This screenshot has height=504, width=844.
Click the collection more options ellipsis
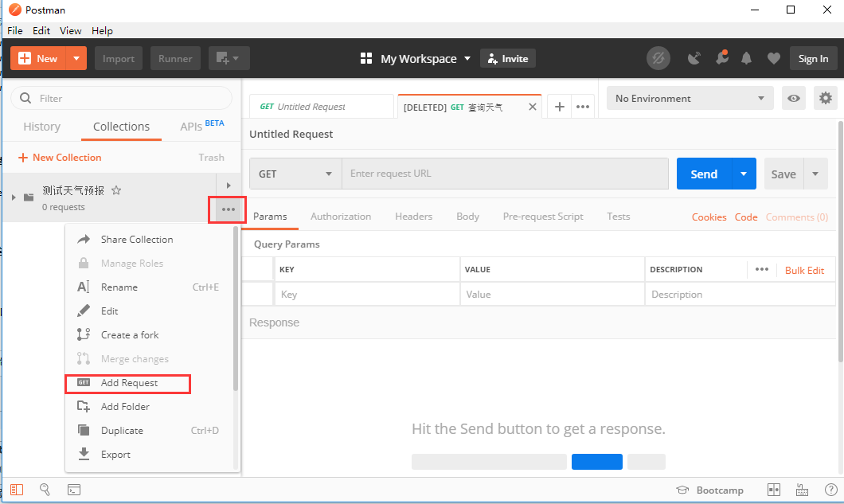[229, 209]
